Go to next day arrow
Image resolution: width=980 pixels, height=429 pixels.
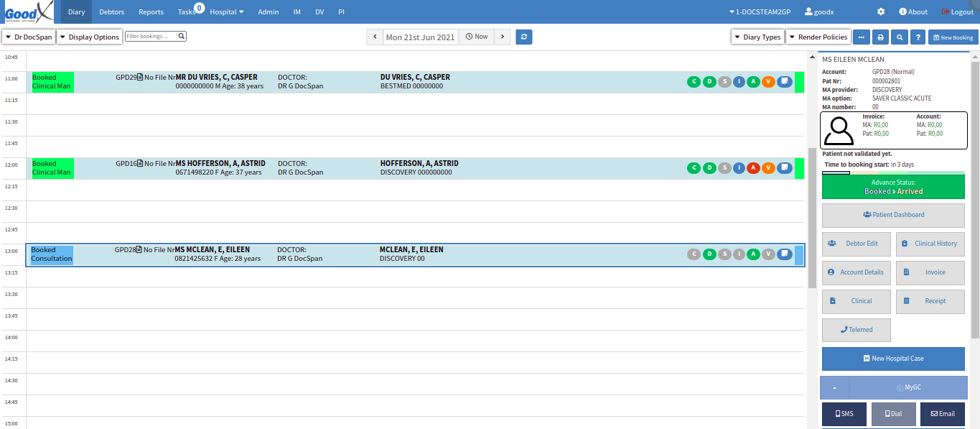pyautogui.click(x=503, y=37)
